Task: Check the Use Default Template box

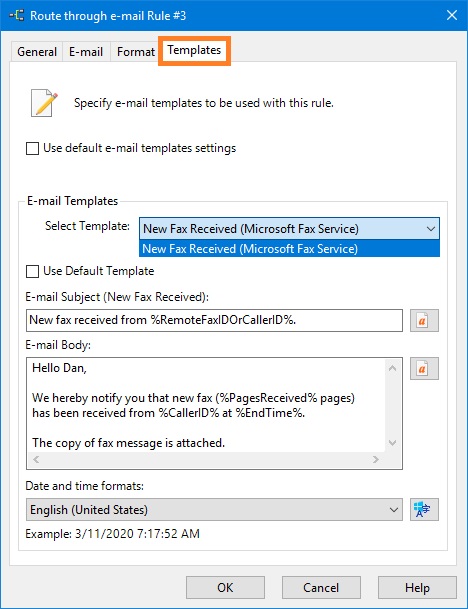Action: click(32, 271)
